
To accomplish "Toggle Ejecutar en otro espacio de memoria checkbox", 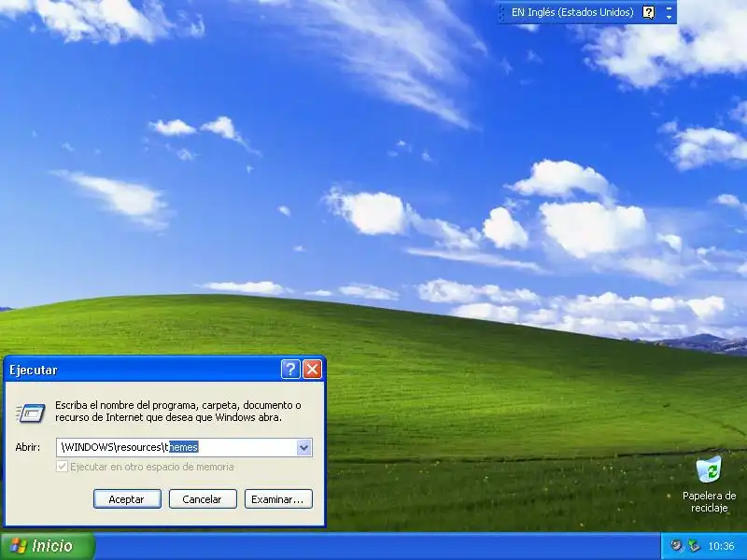I will point(62,466).
